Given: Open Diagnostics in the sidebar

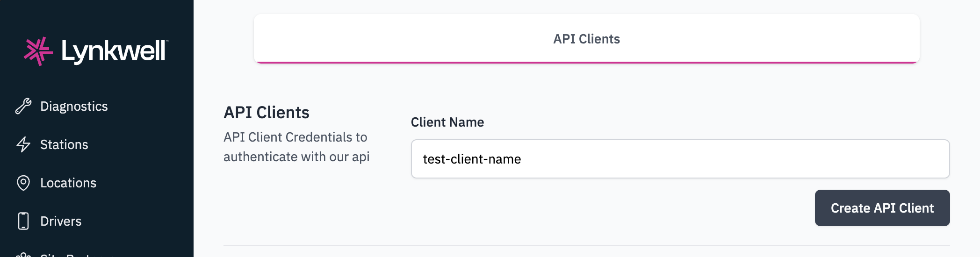Looking at the screenshot, I should (74, 107).
